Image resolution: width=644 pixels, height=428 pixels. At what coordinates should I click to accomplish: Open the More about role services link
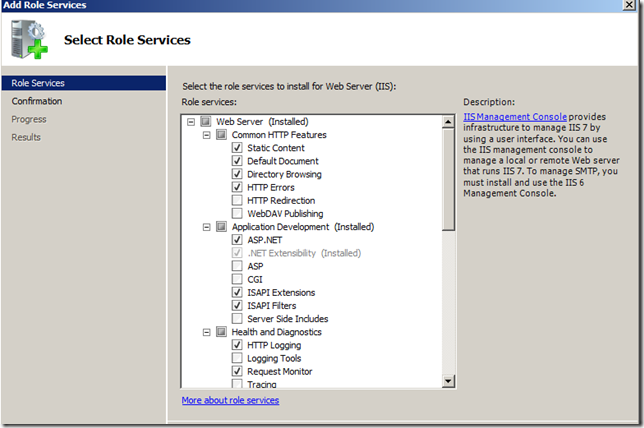coord(230,400)
